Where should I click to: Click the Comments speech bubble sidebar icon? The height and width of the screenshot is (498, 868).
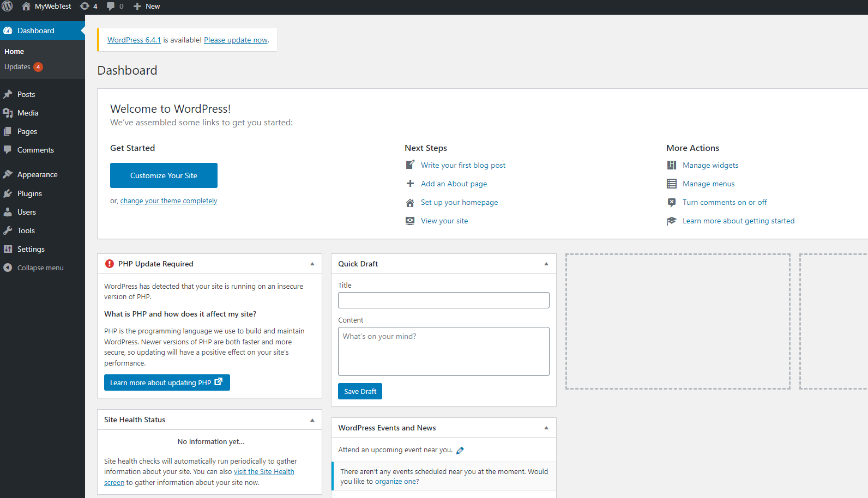pyautogui.click(x=8, y=150)
